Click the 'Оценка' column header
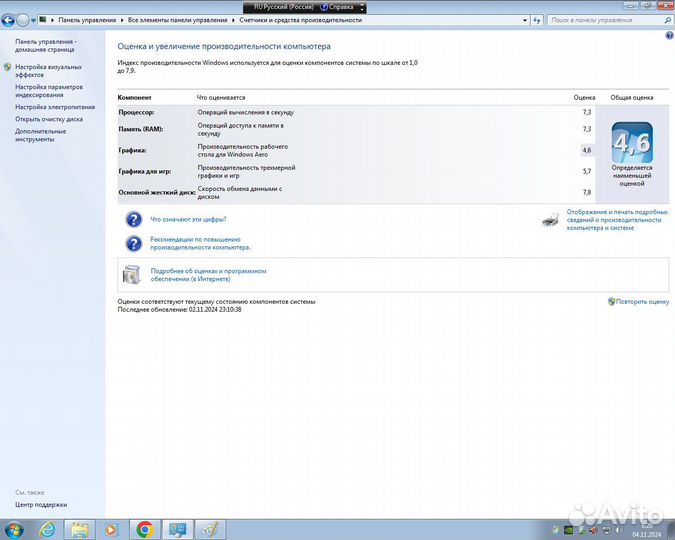The height and width of the screenshot is (540, 675). pyautogui.click(x=584, y=97)
